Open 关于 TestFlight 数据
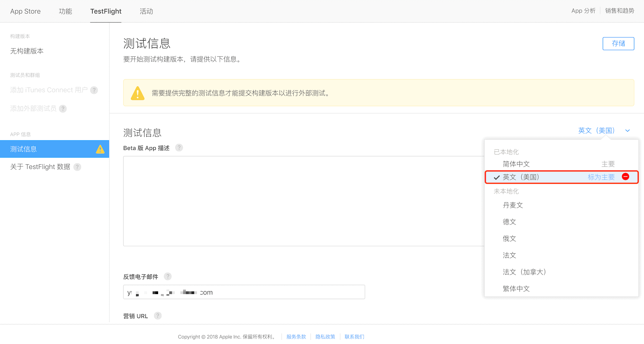This screenshot has width=644, height=344. pyautogui.click(x=40, y=167)
